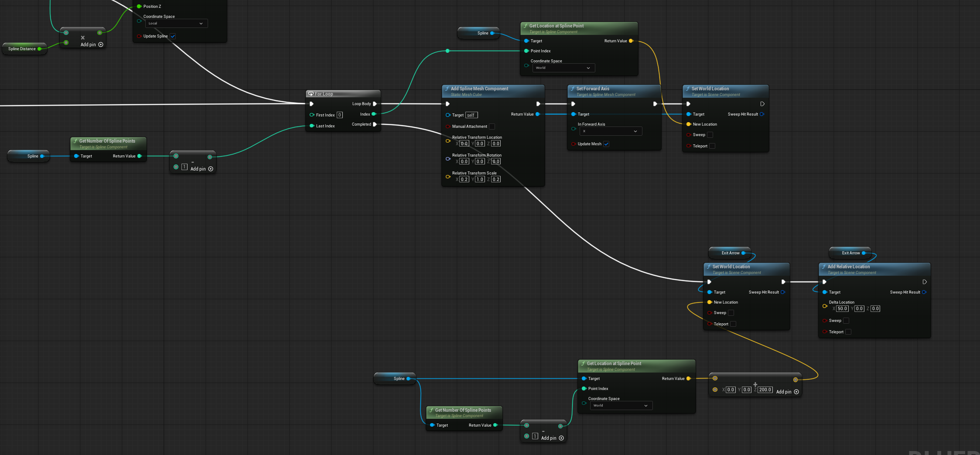Click Relative Transform Scale pin
The height and width of the screenshot is (455, 980).
(448, 177)
